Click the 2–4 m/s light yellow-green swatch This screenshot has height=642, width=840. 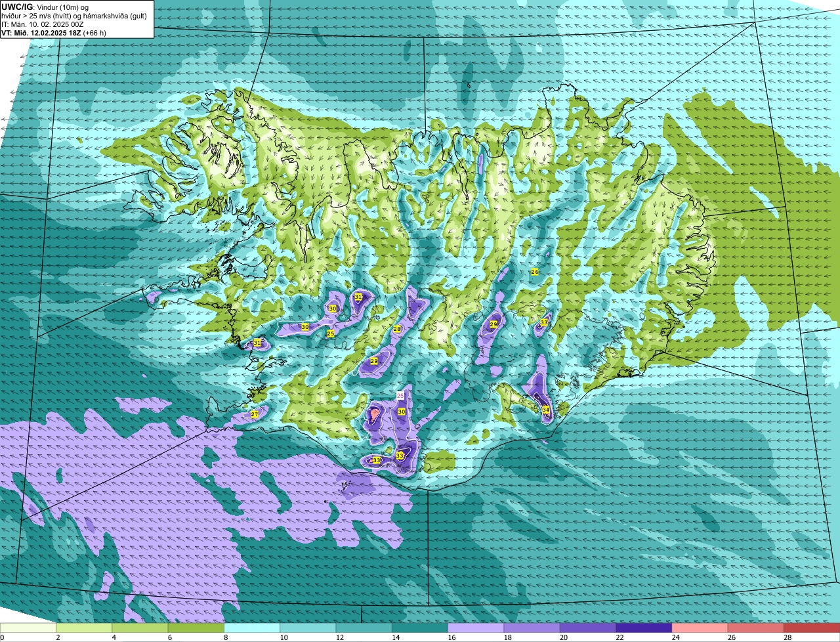tap(84, 628)
